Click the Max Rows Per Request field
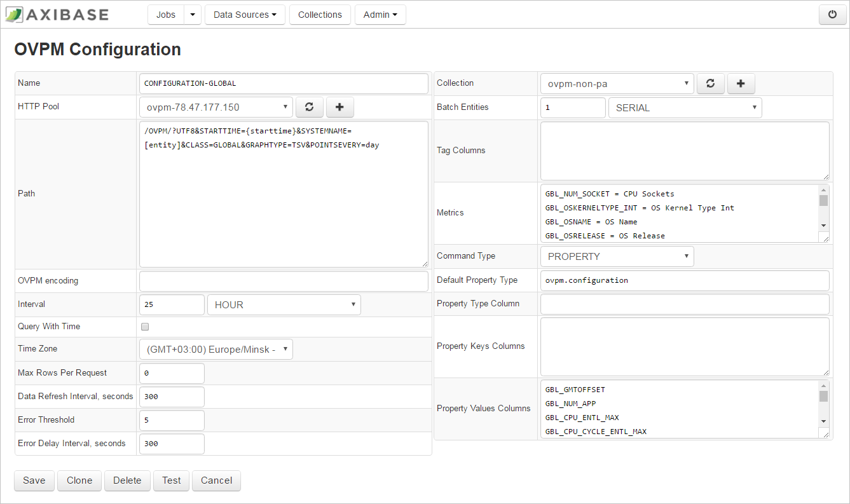The width and height of the screenshot is (850, 504). (172, 373)
